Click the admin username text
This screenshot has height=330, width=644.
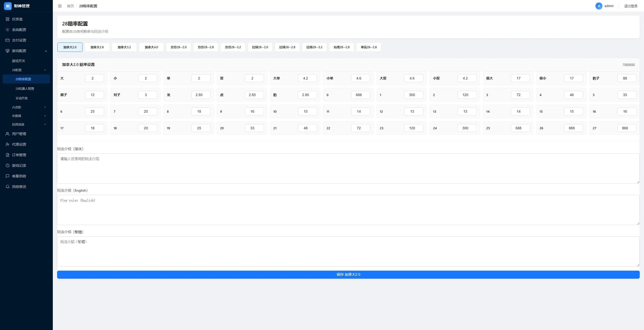[x=609, y=6]
